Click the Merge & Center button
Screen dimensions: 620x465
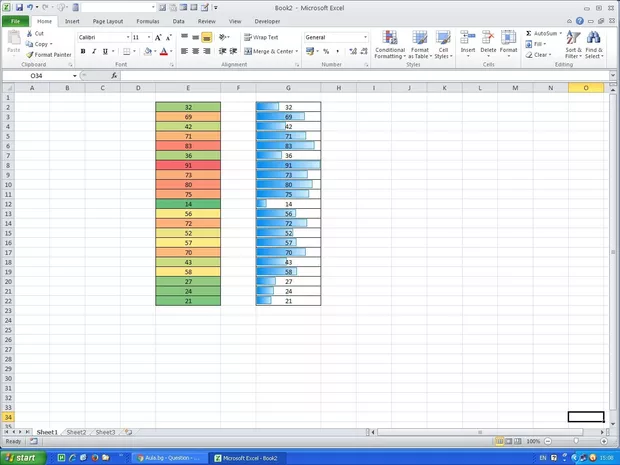coord(270,51)
